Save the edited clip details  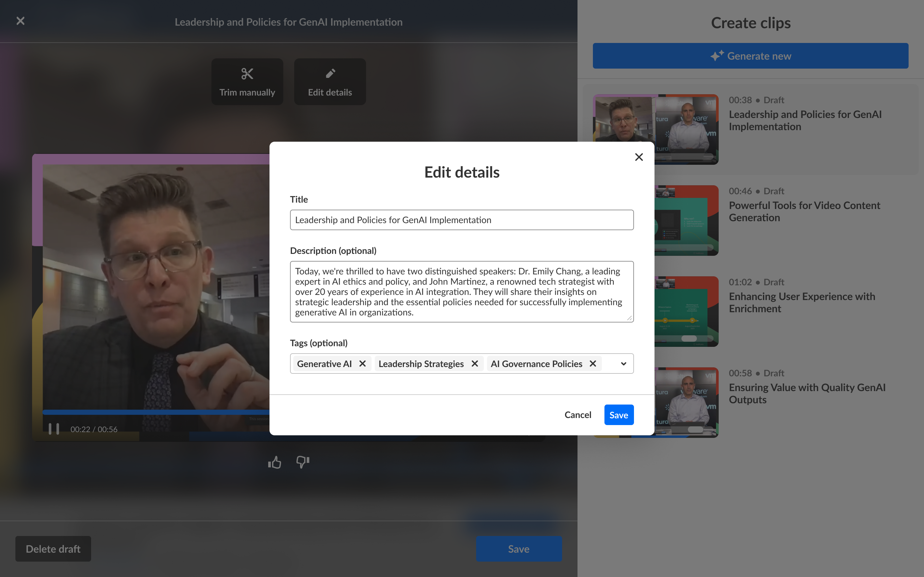click(x=619, y=415)
